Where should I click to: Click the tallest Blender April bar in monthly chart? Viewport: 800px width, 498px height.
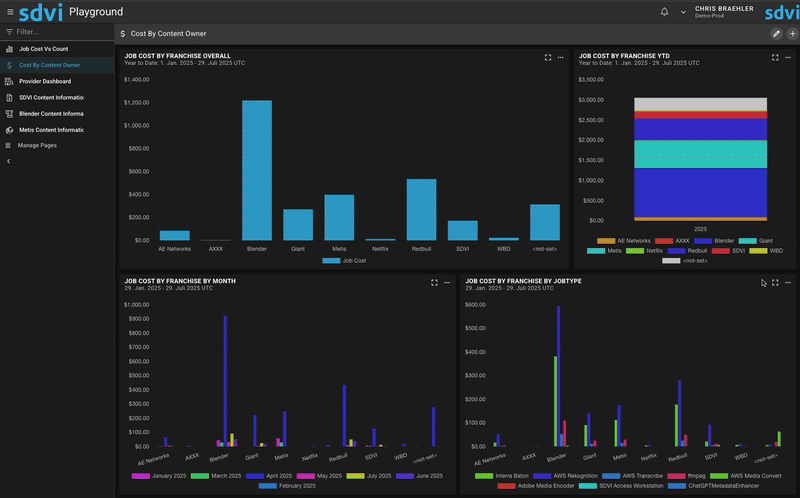click(x=225, y=381)
